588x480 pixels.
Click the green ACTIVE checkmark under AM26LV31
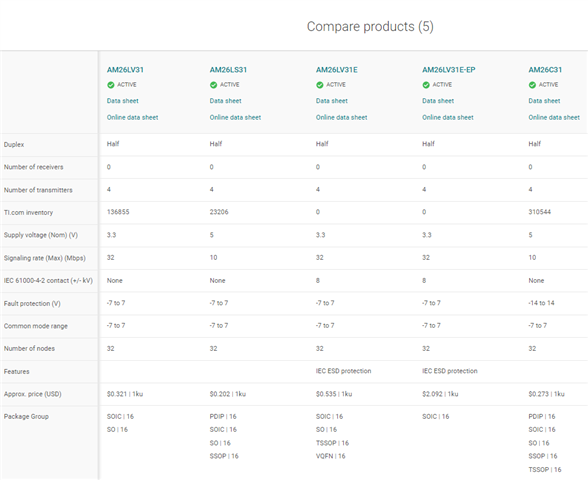111,85
